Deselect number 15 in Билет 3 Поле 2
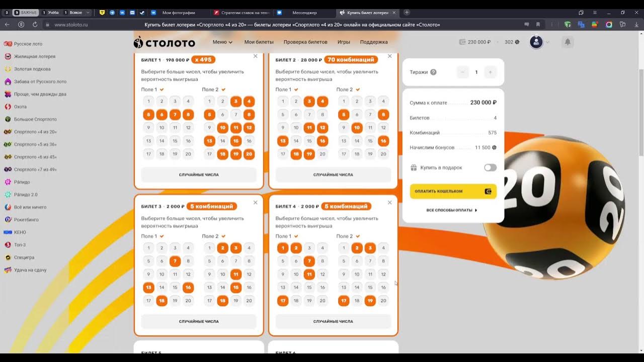Screen dimensions: 644x362 235,288
